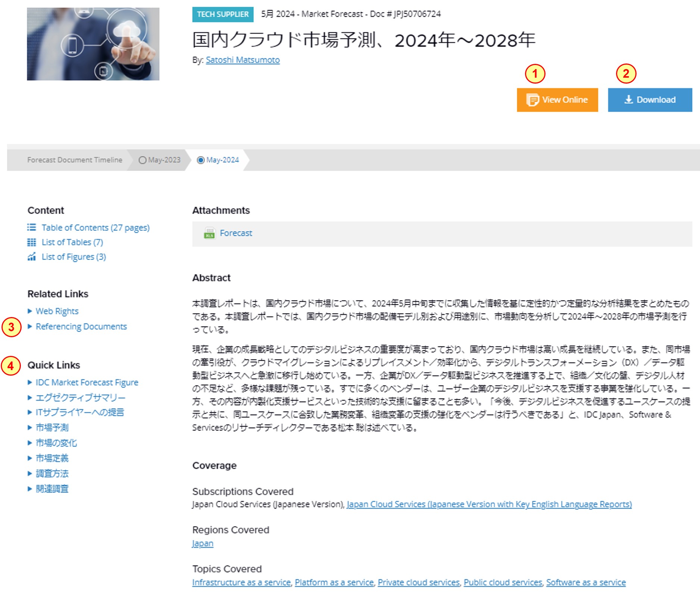
Task: Open the Public cloud services topic
Action: point(503,583)
